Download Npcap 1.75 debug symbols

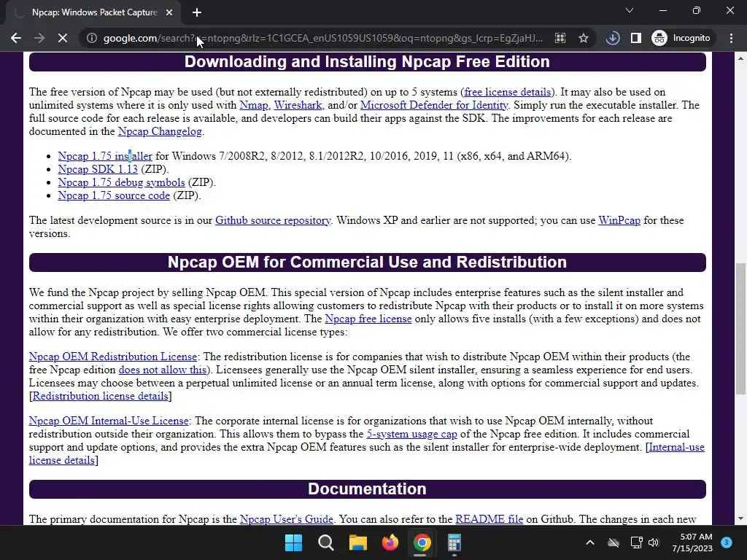(x=121, y=182)
